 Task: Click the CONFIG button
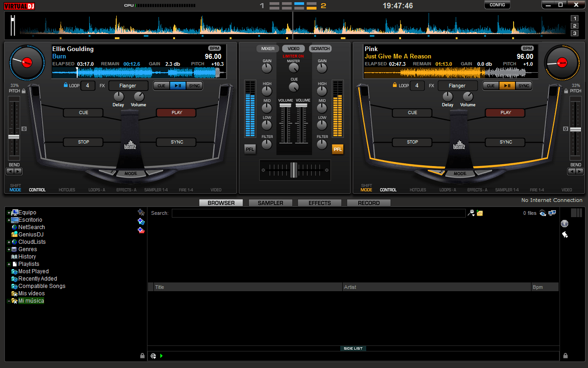point(497,5)
